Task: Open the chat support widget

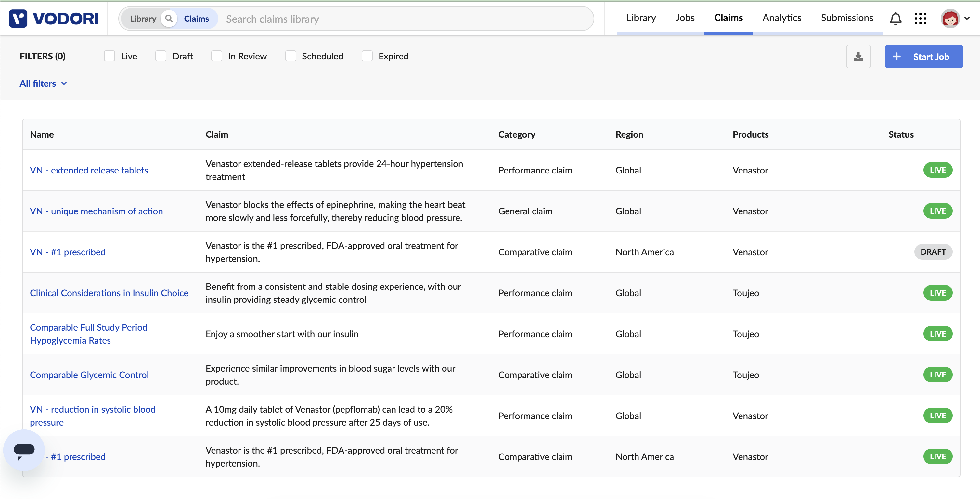Action: coord(24,451)
